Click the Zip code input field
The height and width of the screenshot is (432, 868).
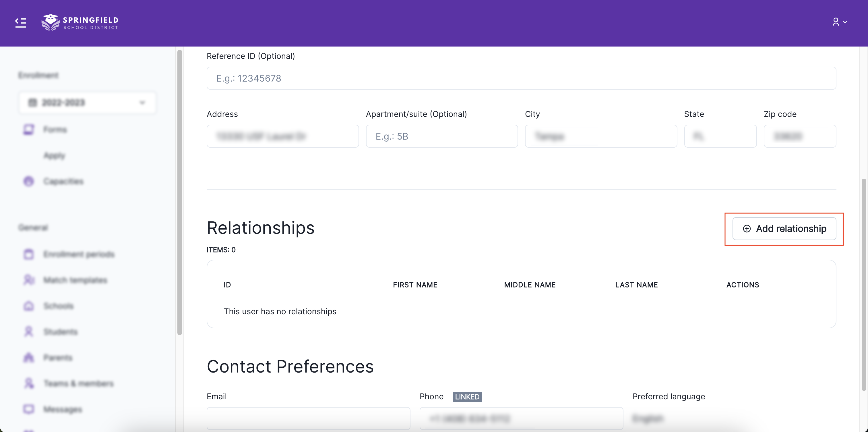[x=800, y=136]
